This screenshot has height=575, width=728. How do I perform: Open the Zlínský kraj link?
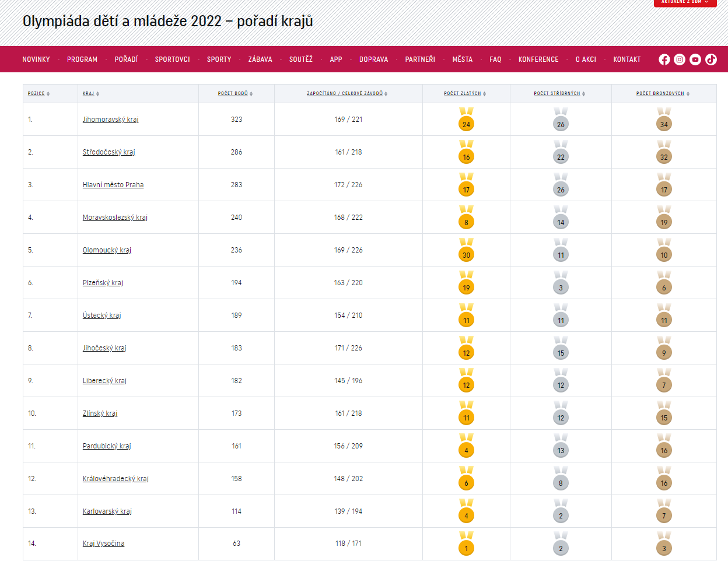100,413
